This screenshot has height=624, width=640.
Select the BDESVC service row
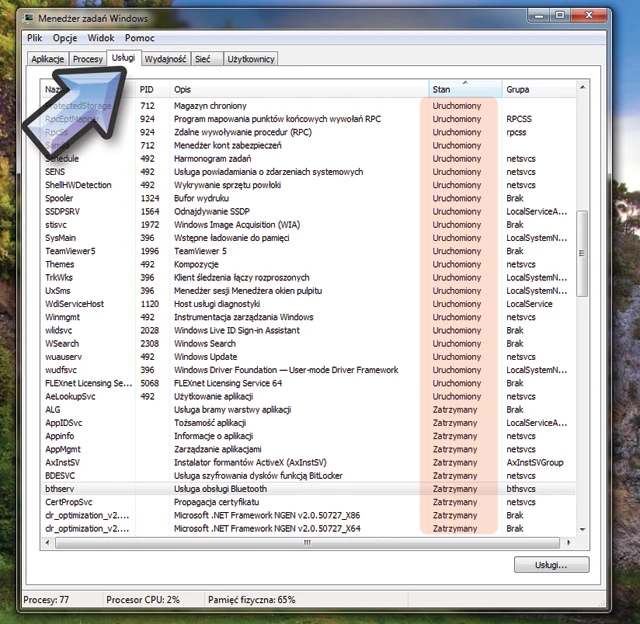coord(308,476)
